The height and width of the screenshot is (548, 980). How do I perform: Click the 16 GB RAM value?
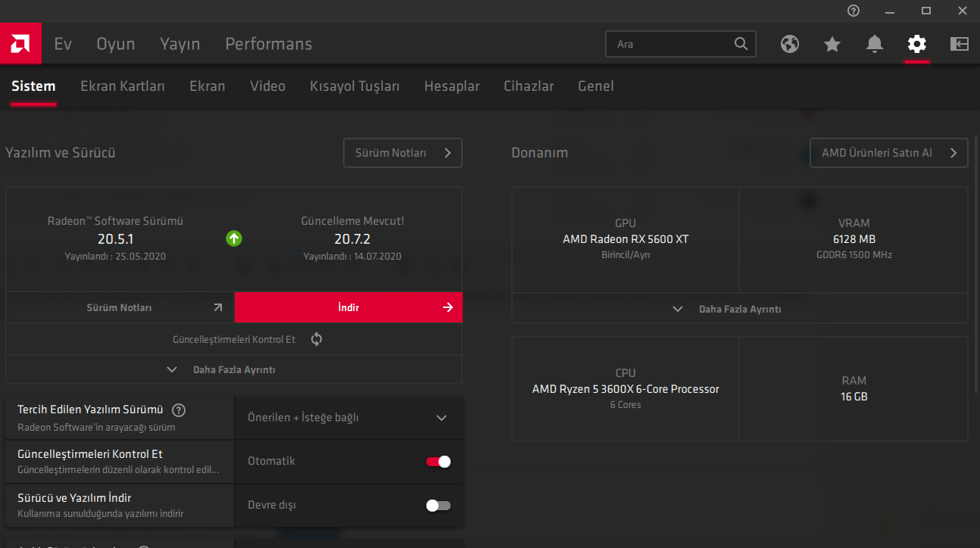pos(854,397)
